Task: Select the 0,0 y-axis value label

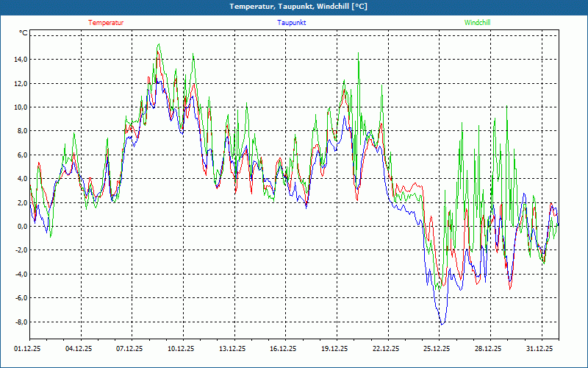Action: click(21, 227)
